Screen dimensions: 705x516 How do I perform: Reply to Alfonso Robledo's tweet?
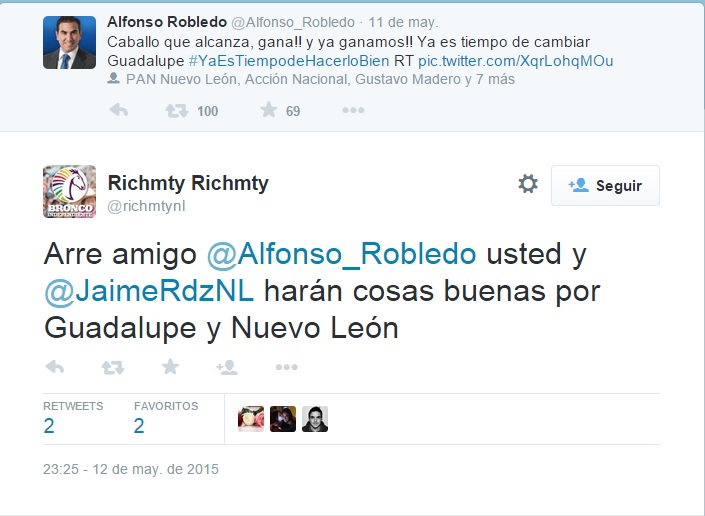coord(118,111)
